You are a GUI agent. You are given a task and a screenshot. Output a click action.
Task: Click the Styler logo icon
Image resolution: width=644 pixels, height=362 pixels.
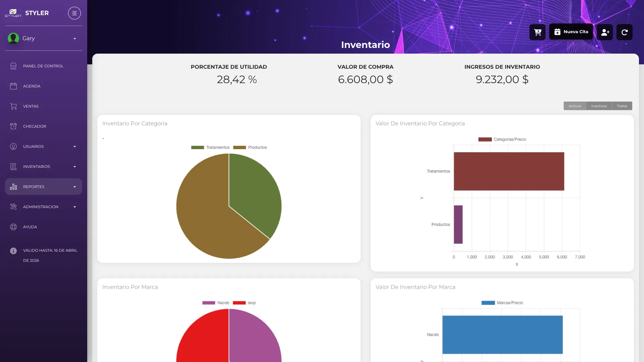tap(13, 13)
